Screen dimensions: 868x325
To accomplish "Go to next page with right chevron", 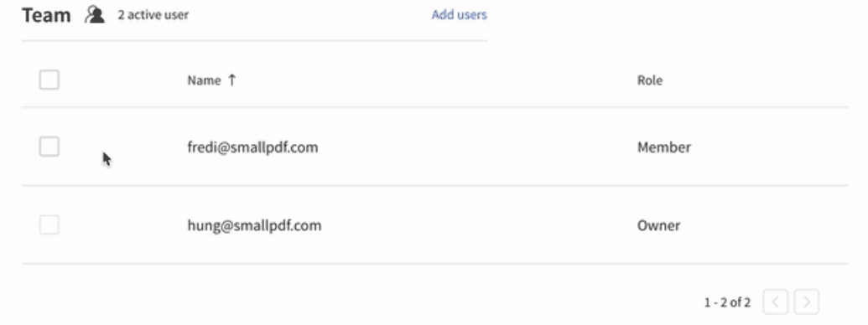I will click(x=807, y=302).
